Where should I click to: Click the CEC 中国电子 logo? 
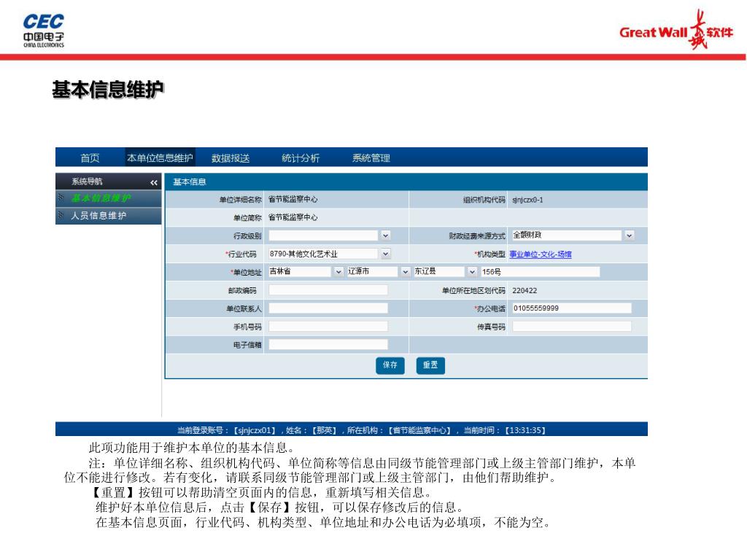coord(44,30)
